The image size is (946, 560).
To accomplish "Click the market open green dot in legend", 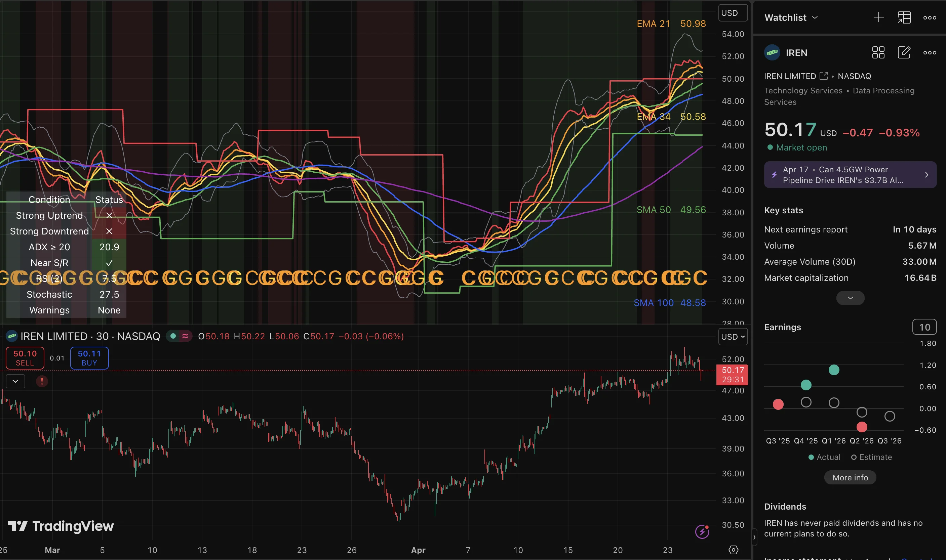I will [x=173, y=336].
